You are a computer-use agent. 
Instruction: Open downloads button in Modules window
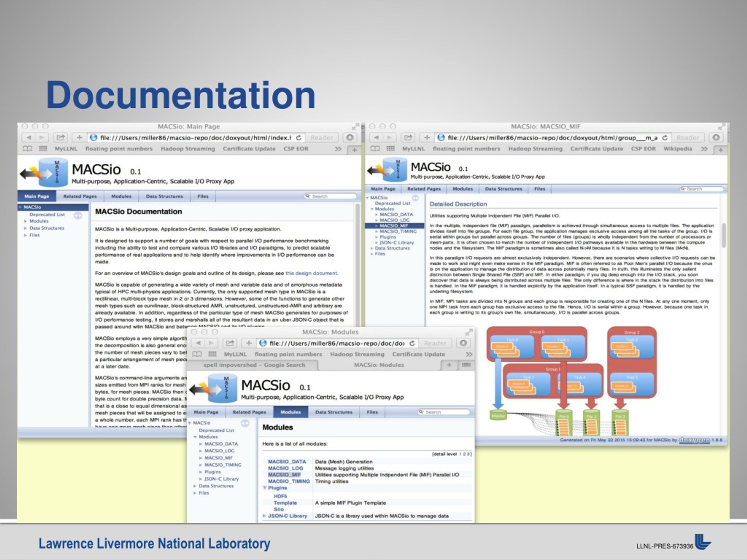pyautogui.click(x=463, y=343)
